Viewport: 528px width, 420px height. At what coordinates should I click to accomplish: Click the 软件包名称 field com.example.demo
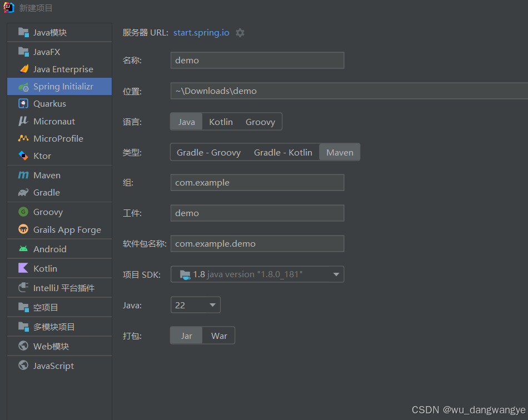(x=257, y=244)
